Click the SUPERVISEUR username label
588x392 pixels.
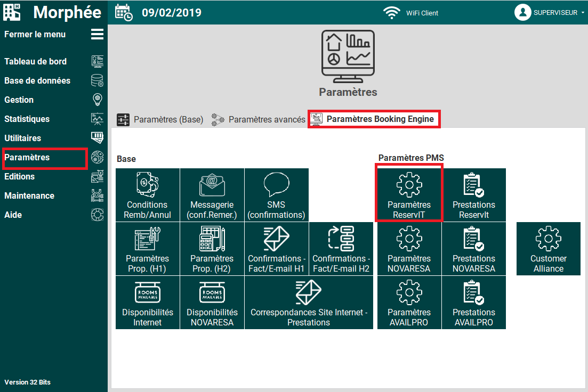555,13
